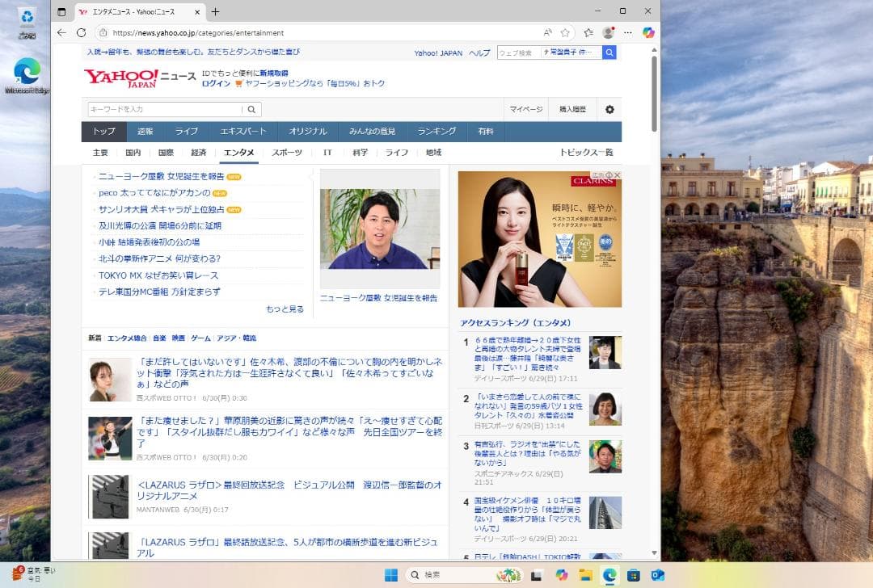Open Edge settings and more menu
873x588 pixels.
pyautogui.click(x=628, y=32)
